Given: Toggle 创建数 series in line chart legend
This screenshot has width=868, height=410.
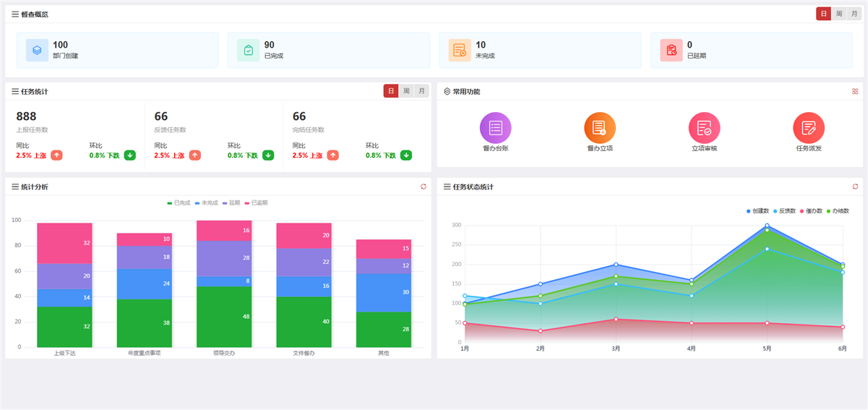Looking at the screenshot, I should click(x=758, y=211).
